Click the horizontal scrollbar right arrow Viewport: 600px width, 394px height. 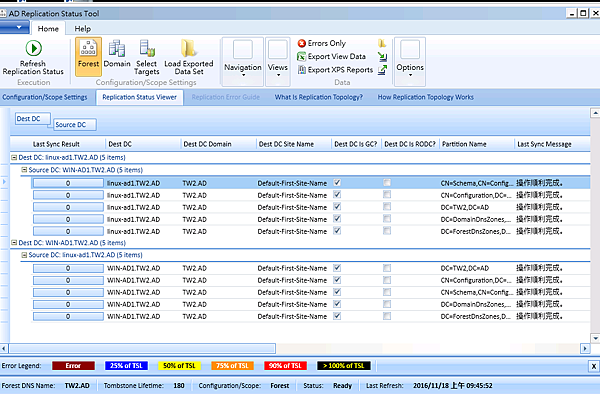pyautogui.click(x=585, y=348)
